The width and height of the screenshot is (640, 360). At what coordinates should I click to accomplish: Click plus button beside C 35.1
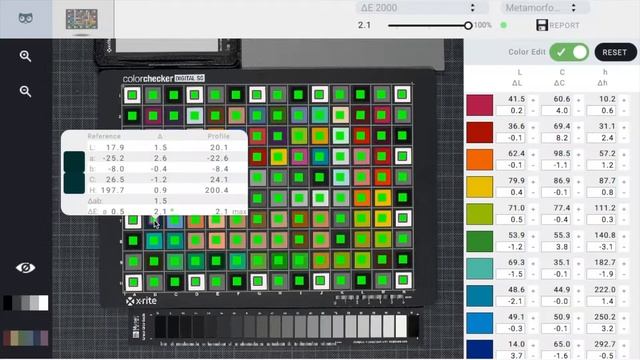[x=578, y=263]
